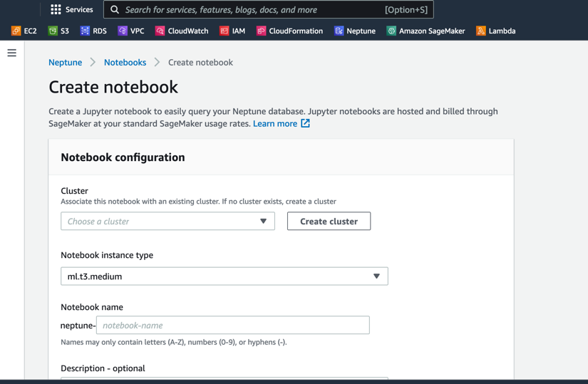Viewport: 588px width, 384px height.
Task: Open the Services grid menu icon
Action: pyautogui.click(x=56, y=10)
